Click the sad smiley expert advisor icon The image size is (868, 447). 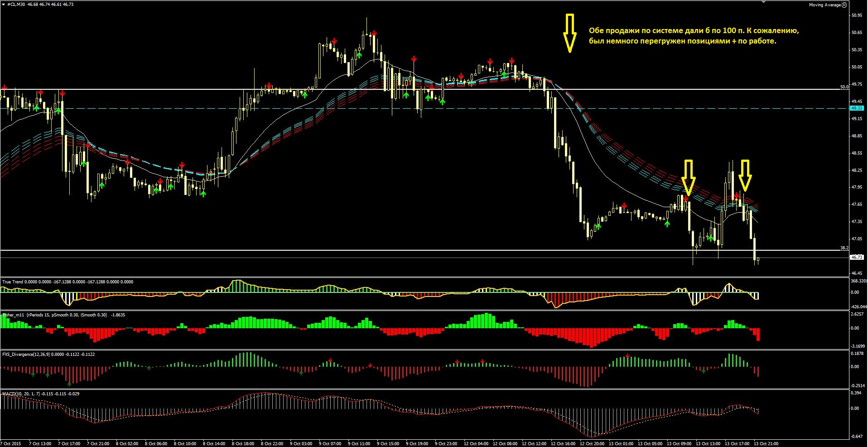844,5
